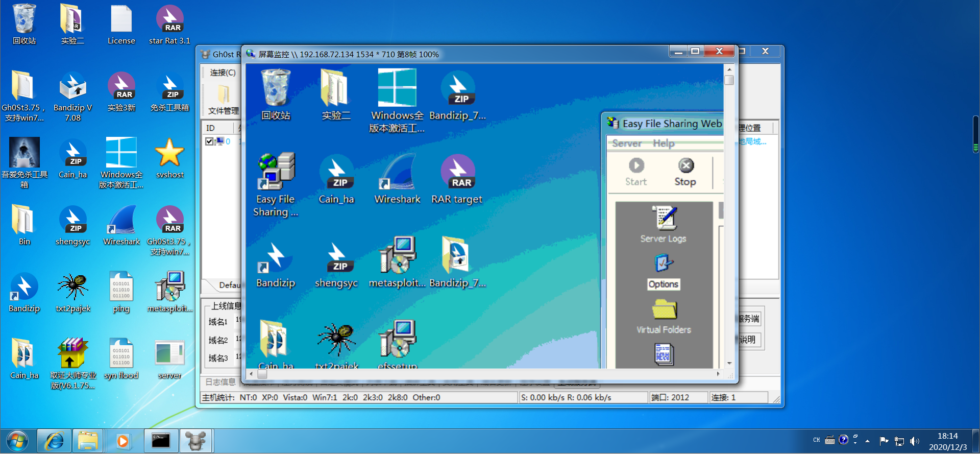
Task: Switch to the Gh0st RAT taskbar button
Action: pyautogui.click(x=195, y=441)
